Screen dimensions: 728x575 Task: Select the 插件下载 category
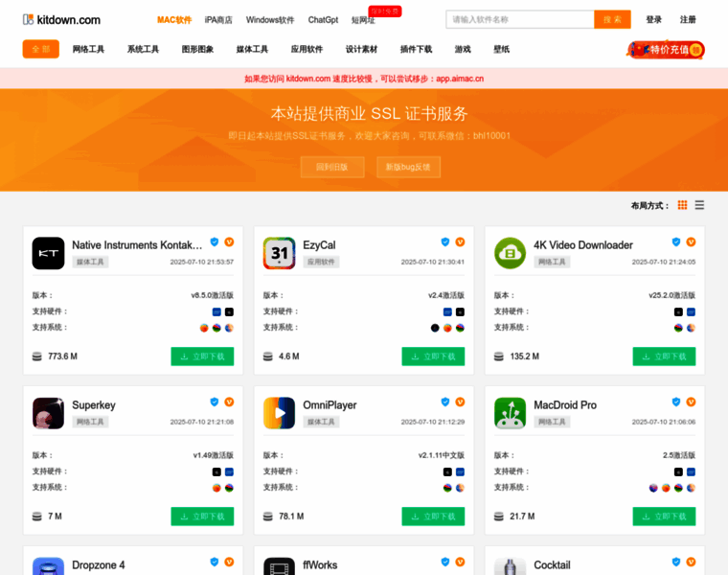(x=416, y=49)
